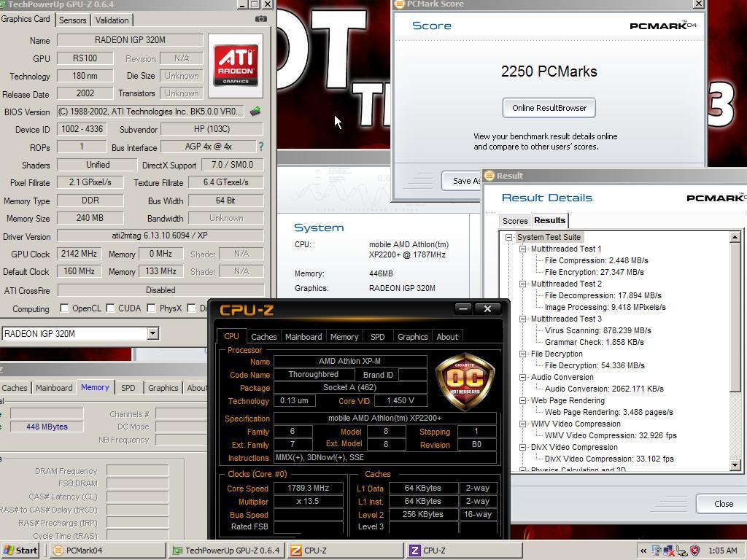Click the GPU Name field RADEON IGP 320M
Viewport: 747px width, 560px height.
click(130, 40)
